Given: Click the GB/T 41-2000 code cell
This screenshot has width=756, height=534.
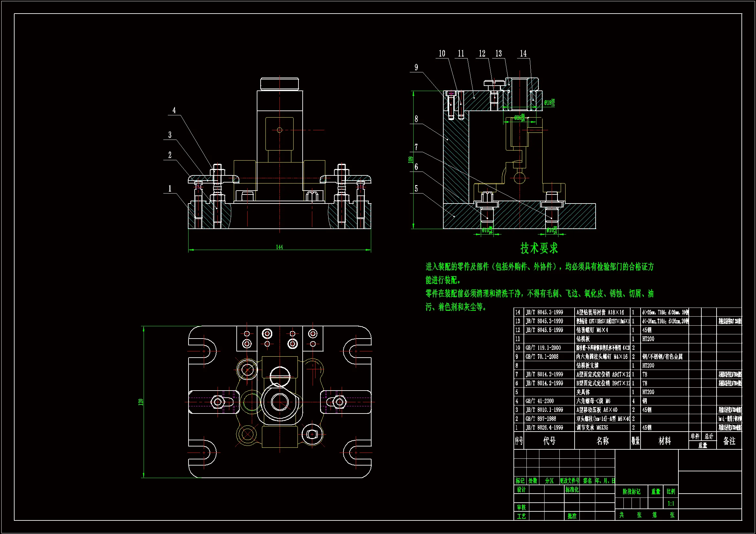Looking at the screenshot, I should pyautogui.click(x=540, y=401).
